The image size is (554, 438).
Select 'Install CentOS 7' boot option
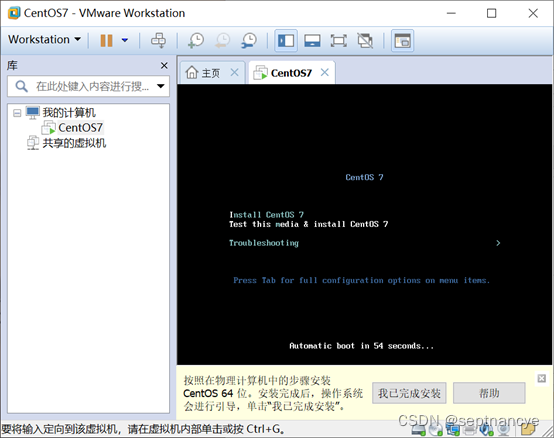pos(266,215)
